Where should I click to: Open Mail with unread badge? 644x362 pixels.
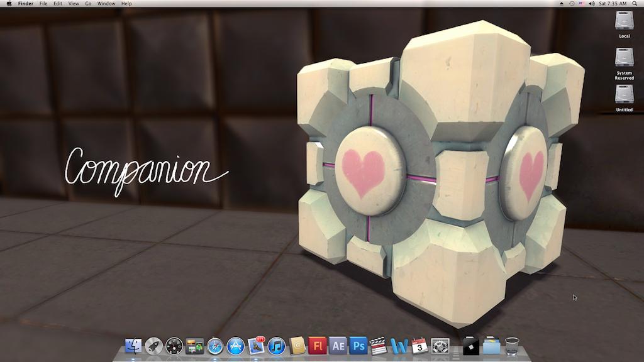[257, 345]
